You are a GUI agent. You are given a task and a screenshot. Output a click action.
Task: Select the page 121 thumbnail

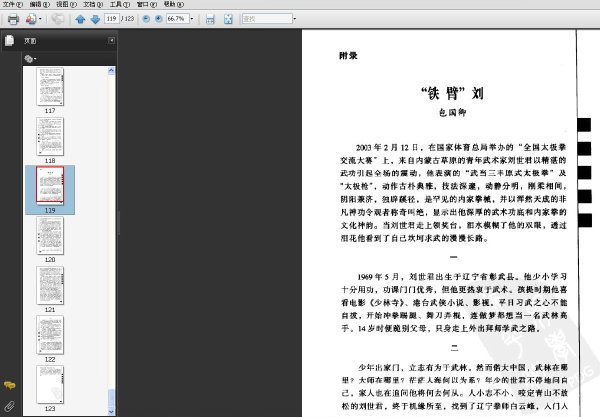coord(50,285)
